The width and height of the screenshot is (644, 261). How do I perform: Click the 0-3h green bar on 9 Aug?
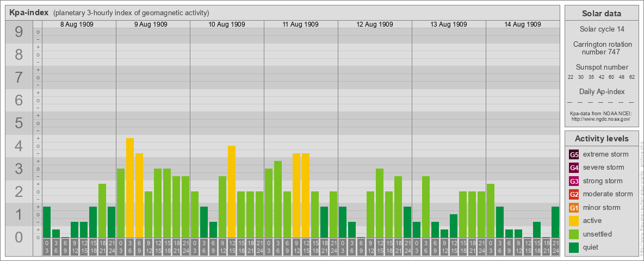(121, 203)
